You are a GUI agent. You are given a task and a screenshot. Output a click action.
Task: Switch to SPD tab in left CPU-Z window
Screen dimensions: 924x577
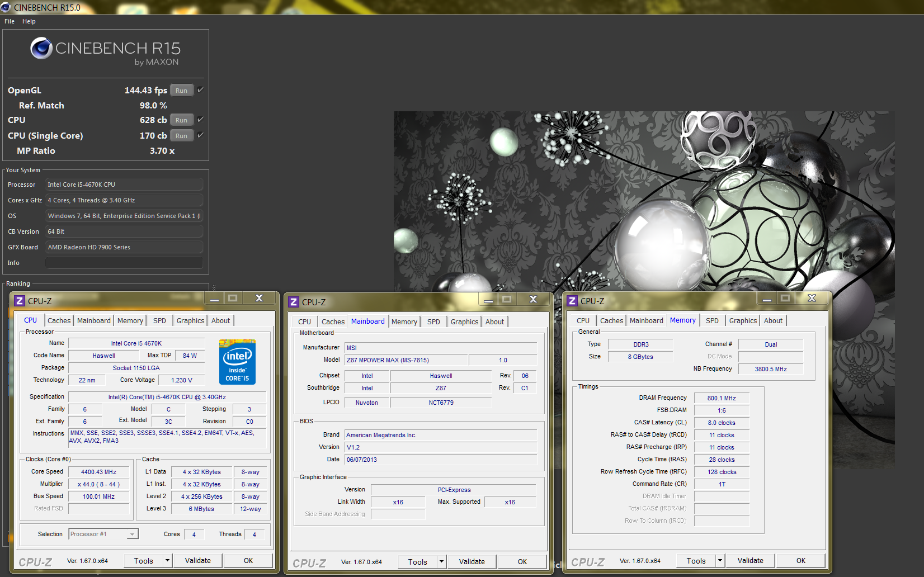(x=159, y=320)
